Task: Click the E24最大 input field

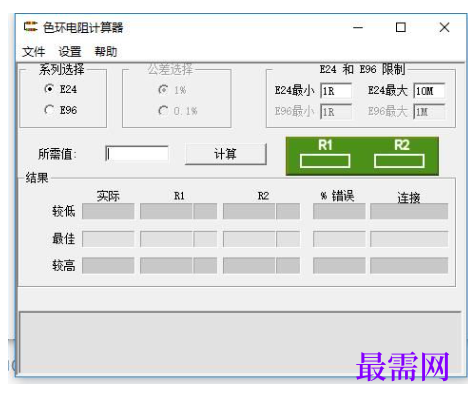Action: (x=429, y=91)
